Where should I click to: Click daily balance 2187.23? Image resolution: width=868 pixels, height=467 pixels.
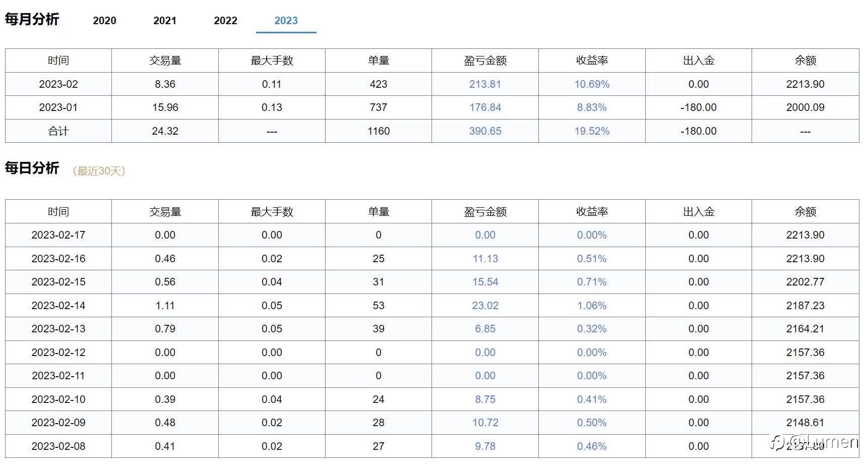coord(805,306)
